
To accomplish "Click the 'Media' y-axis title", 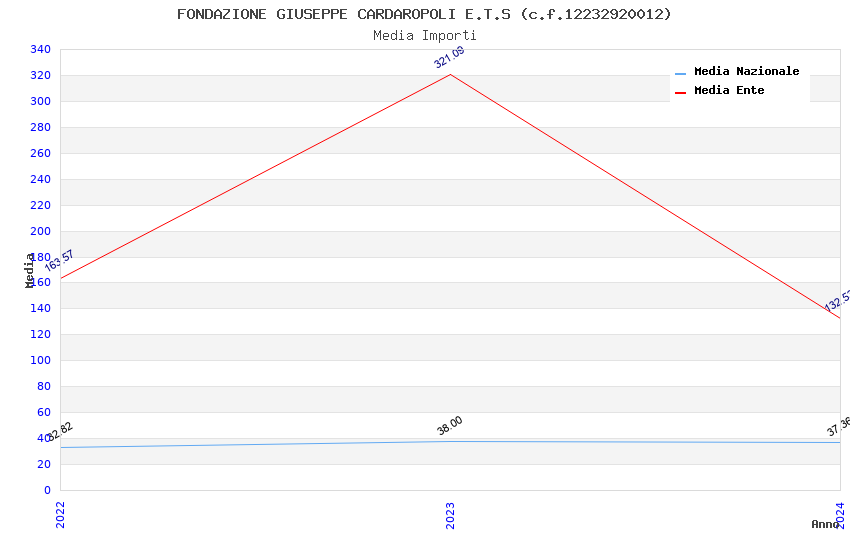I will (x=29, y=270).
